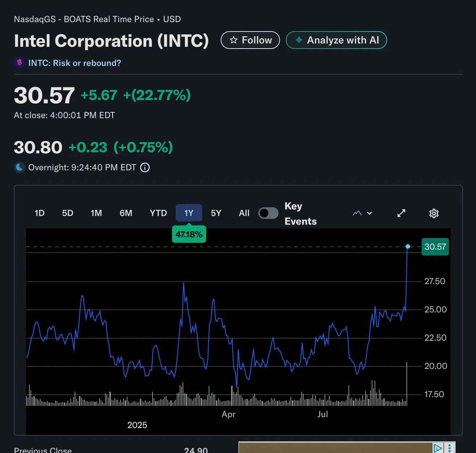Select the 5Y chart range
The height and width of the screenshot is (453, 476).
[216, 213]
